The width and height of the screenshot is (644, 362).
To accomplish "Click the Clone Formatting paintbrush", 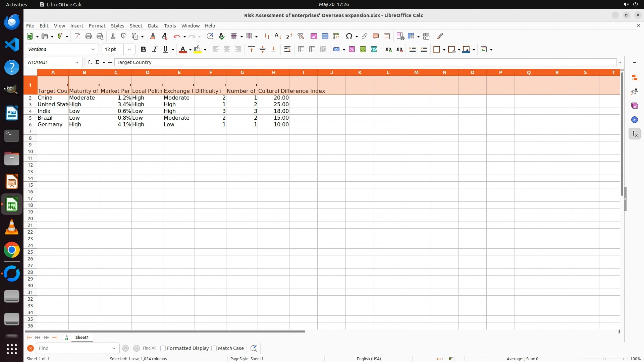I will [x=153, y=36].
